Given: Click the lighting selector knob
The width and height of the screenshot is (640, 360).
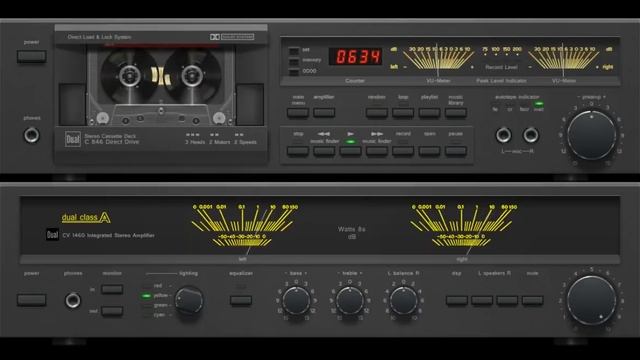Looking at the screenshot, I should pyautogui.click(x=189, y=300).
